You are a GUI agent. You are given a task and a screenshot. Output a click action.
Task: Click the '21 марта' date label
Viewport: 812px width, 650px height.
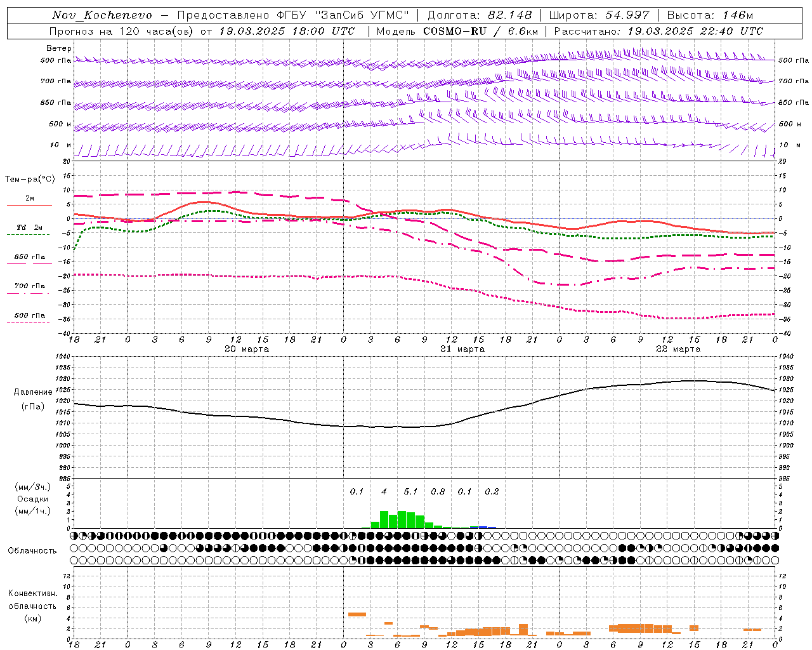462,349
